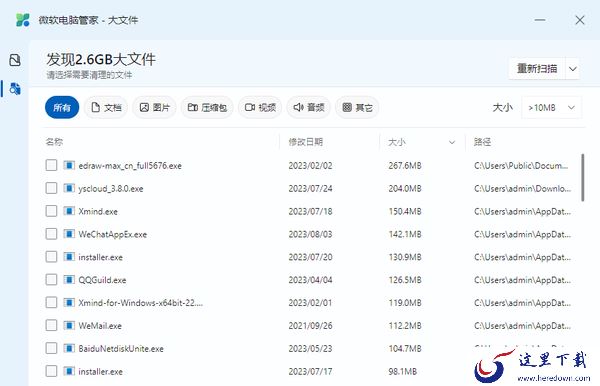Click file icon of Xmind.exe
The height and width of the screenshot is (386, 600).
(69, 211)
